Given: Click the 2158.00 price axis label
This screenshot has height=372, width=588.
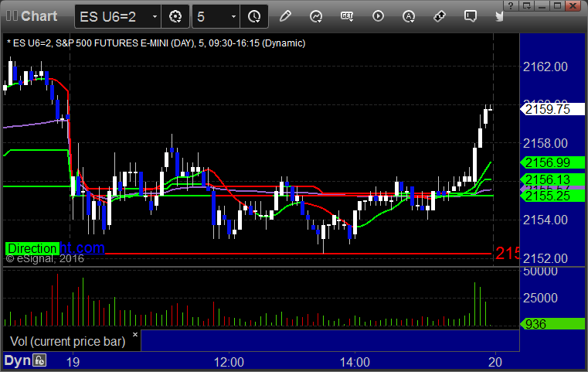Looking at the screenshot, I should tap(546, 143).
